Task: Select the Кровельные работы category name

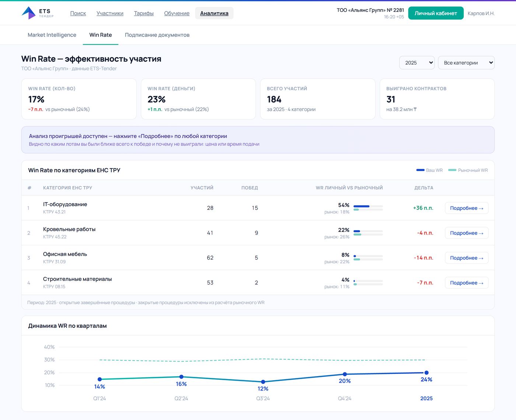Action: pos(69,229)
